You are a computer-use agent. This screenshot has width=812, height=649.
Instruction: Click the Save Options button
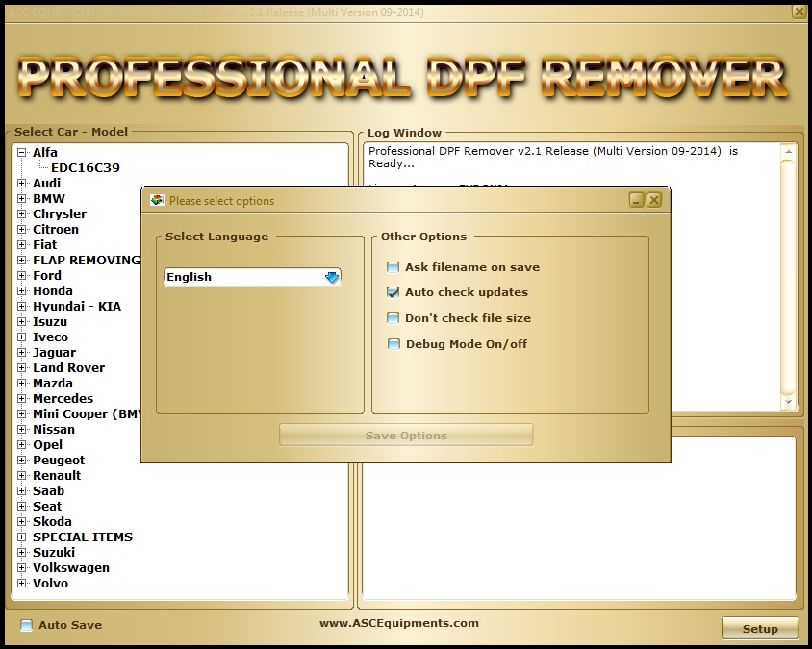point(406,436)
